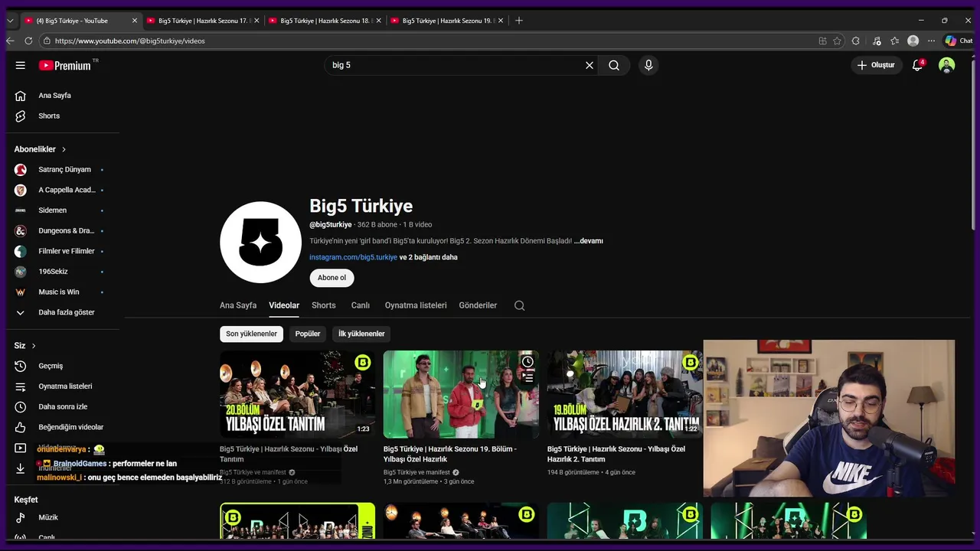The height and width of the screenshot is (551, 980).
Task: Start voice search with the microphone
Action: (648, 65)
